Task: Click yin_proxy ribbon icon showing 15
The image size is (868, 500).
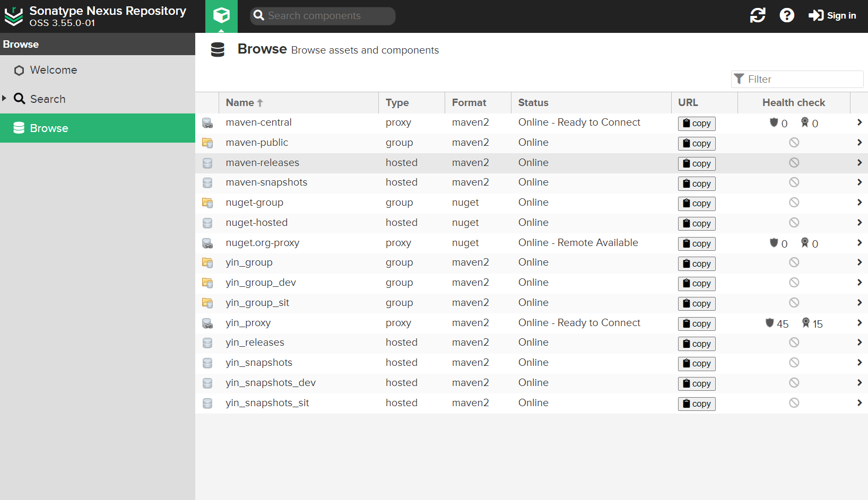Action: point(806,322)
